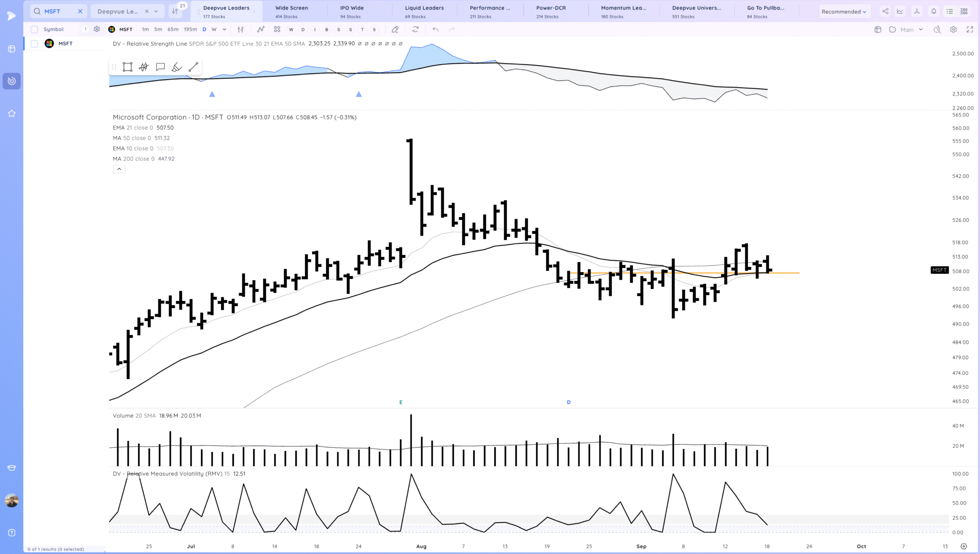
Task: Open the axis settings icon at the bottom-right corner
Action: (964, 546)
